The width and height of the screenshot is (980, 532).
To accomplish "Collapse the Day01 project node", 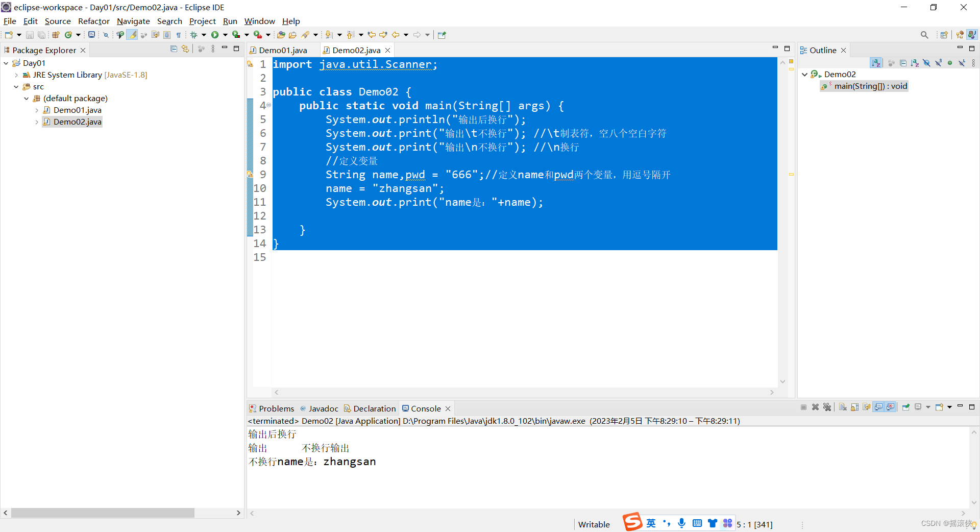I will tap(6, 63).
